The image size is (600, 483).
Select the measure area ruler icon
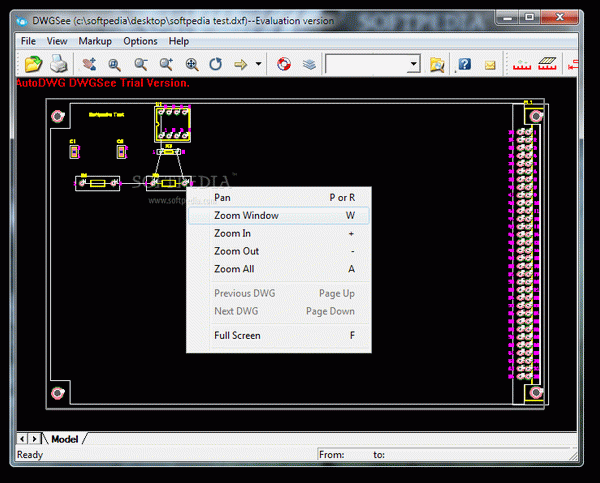pos(547,64)
